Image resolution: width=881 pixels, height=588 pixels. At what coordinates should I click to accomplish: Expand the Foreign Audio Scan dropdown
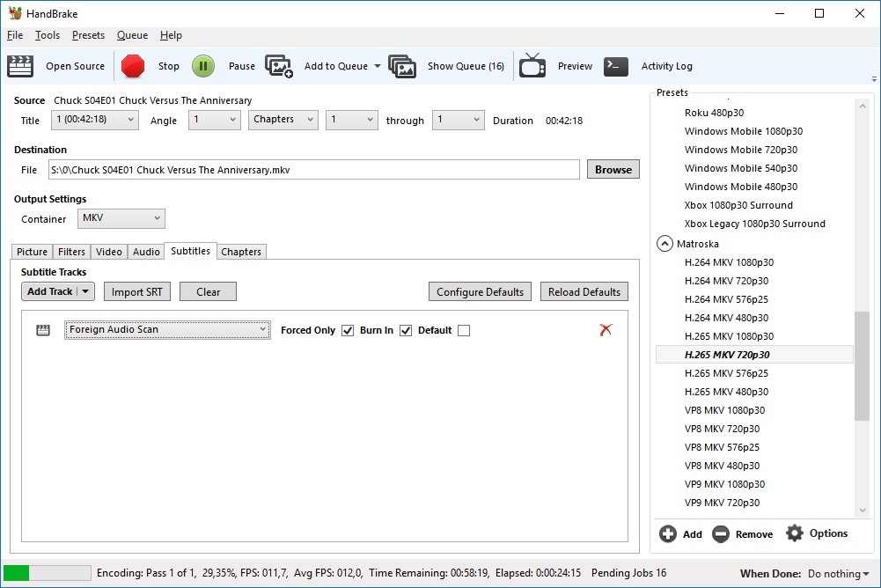[167, 330]
